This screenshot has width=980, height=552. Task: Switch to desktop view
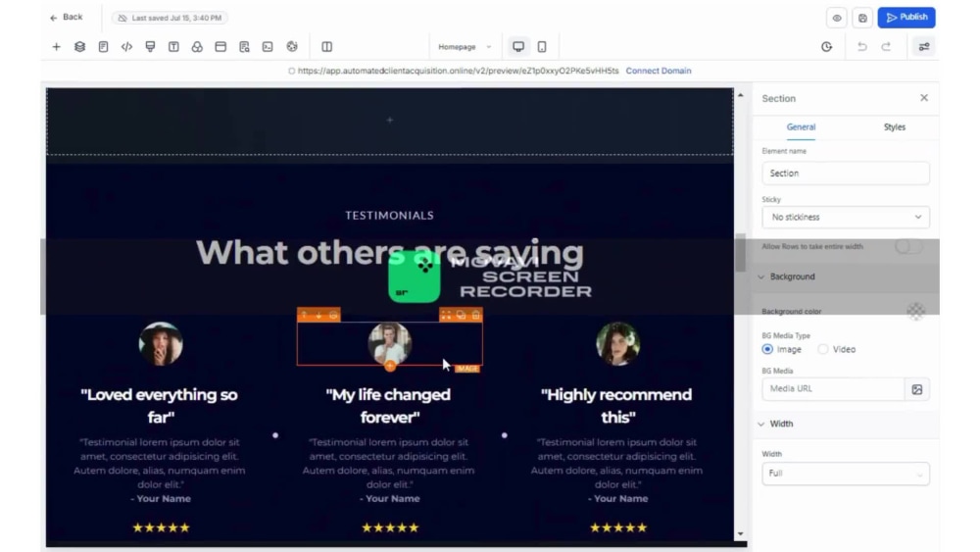518,47
